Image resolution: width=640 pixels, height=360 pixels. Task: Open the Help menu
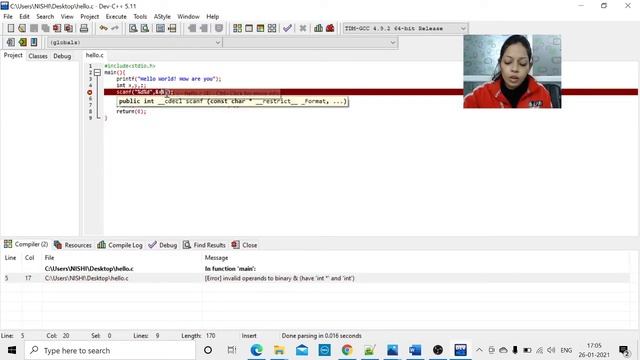[x=212, y=16]
